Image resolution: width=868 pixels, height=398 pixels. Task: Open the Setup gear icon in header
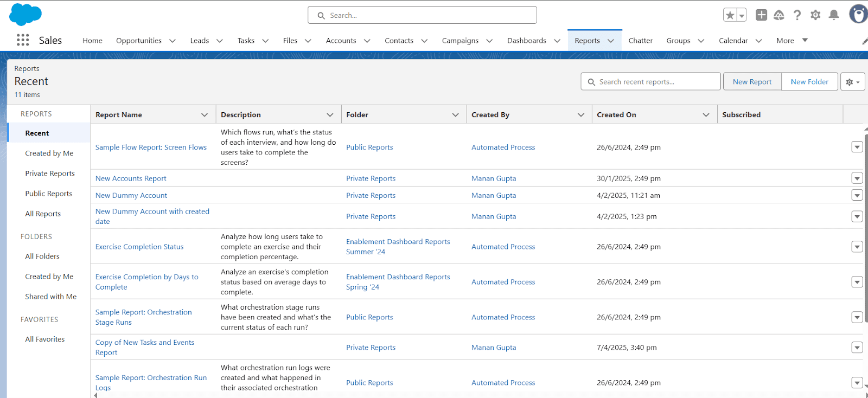tap(815, 15)
